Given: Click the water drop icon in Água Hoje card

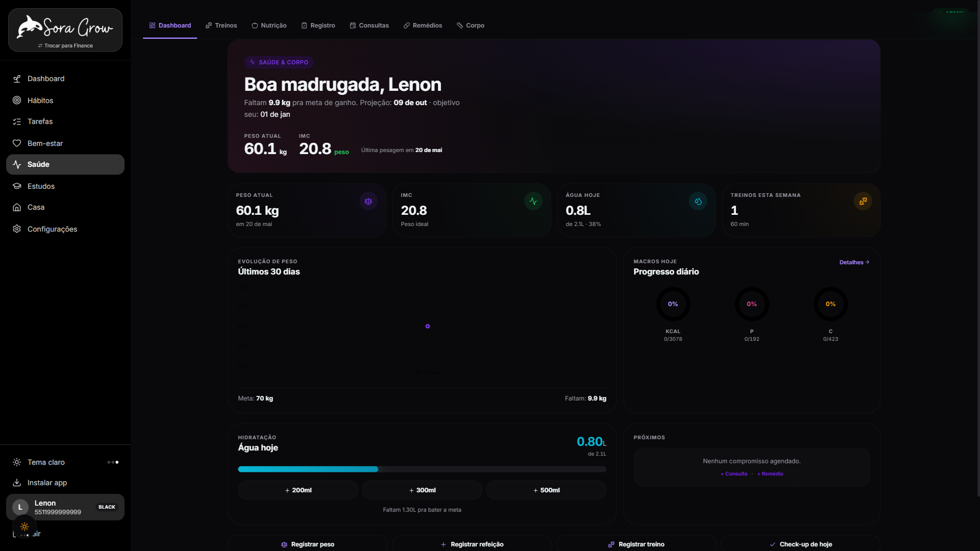Looking at the screenshot, I should coord(698,201).
